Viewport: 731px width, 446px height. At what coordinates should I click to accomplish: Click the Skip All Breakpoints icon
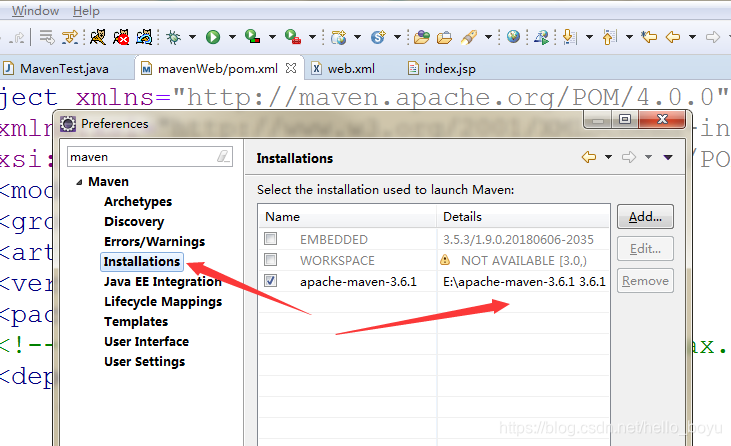click(x=47, y=37)
